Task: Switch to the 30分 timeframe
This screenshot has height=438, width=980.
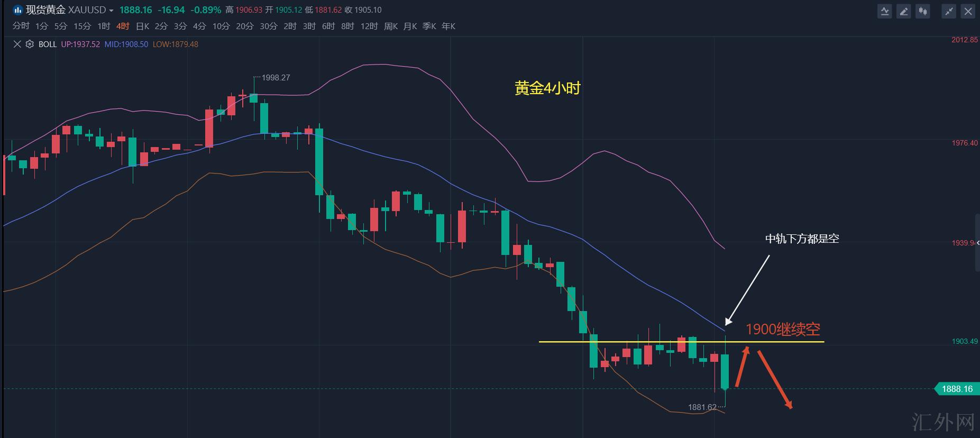Action: [268, 26]
